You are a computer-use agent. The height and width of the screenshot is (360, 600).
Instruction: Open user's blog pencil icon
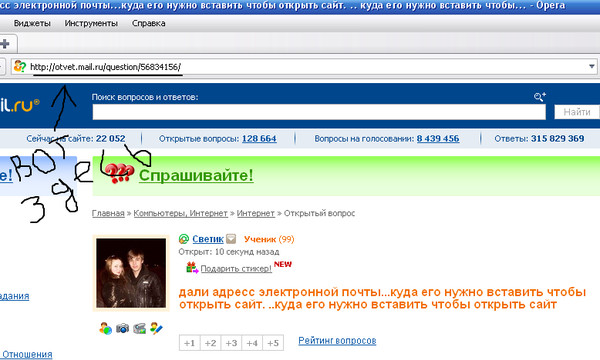coord(156,328)
